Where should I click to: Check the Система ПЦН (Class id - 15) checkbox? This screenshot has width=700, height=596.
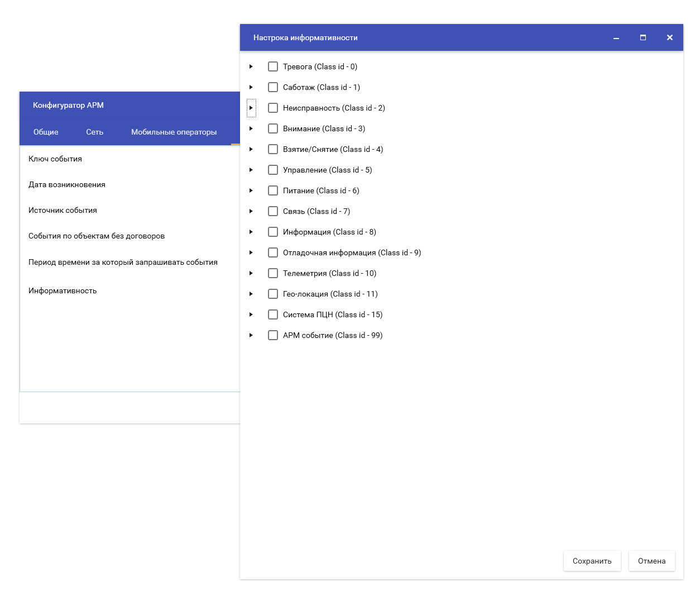click(x=273, y=314)
